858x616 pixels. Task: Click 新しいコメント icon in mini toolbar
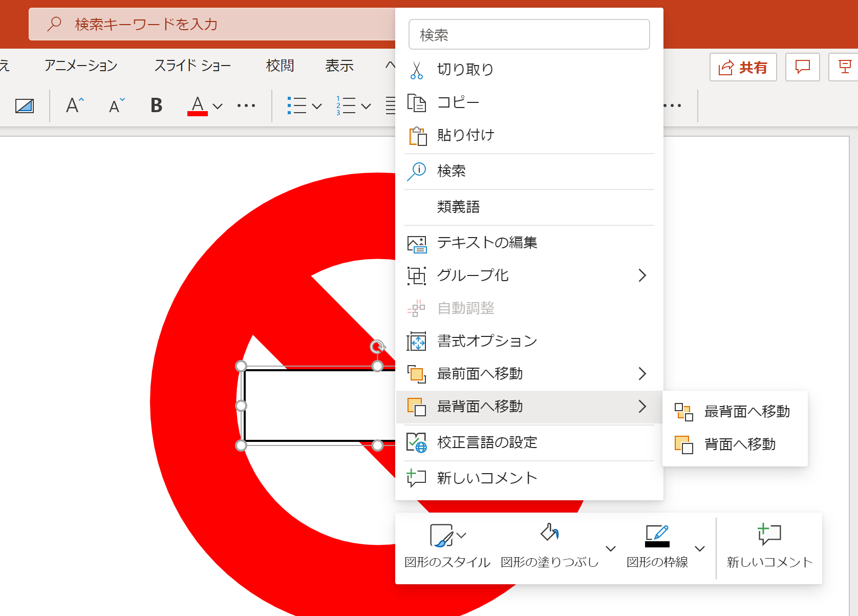click(769, 534)
